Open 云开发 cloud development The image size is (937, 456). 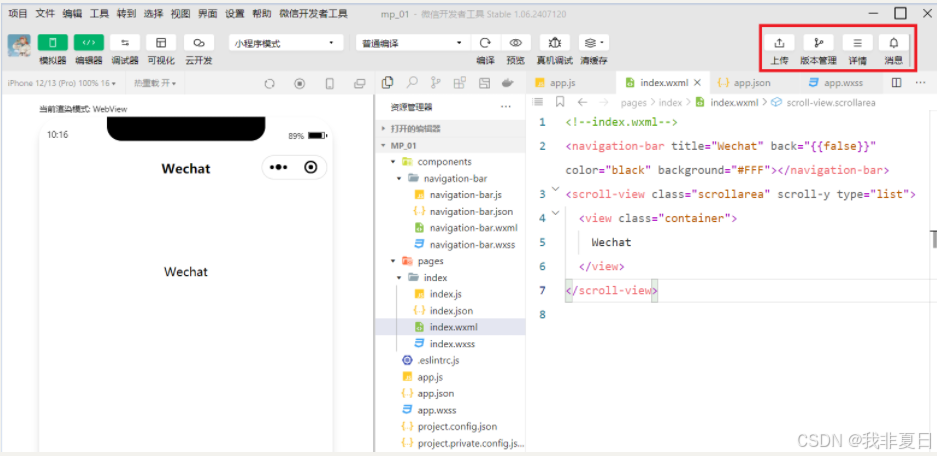[x=198, y=42]
